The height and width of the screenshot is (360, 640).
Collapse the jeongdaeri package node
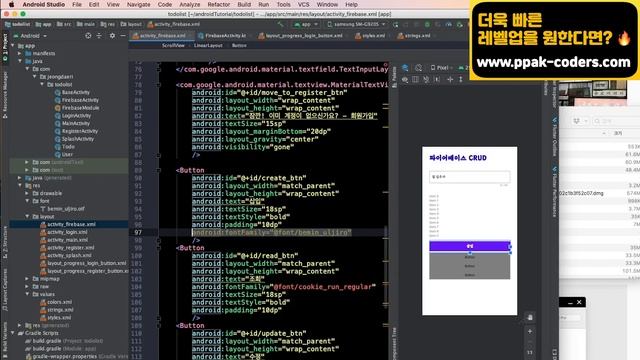pyautogui.click(x=34, y=77)
